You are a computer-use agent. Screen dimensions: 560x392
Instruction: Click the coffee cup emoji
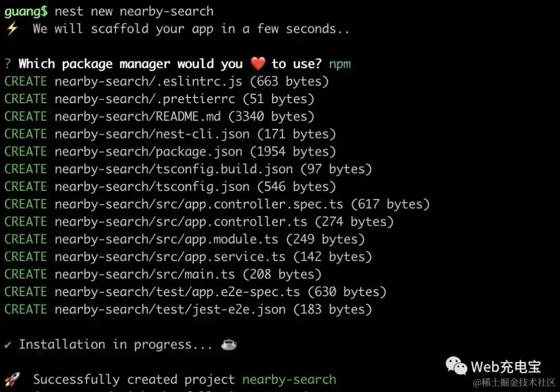[x=229, y=344]
